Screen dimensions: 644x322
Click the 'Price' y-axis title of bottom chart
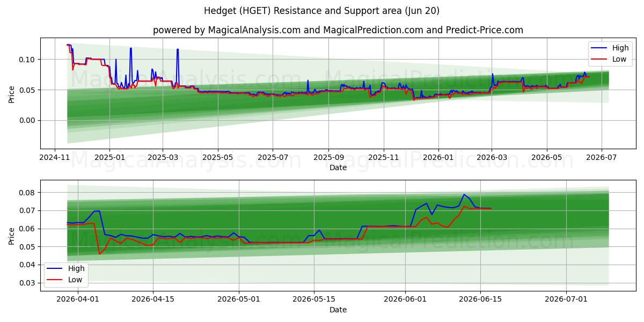point(12,236)
